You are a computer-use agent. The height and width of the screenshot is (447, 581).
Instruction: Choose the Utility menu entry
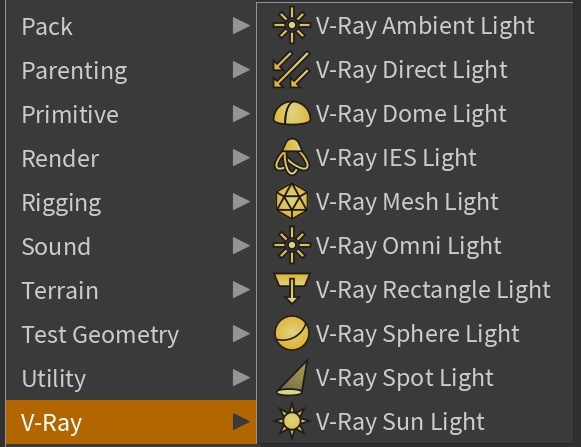click(131, 378)
